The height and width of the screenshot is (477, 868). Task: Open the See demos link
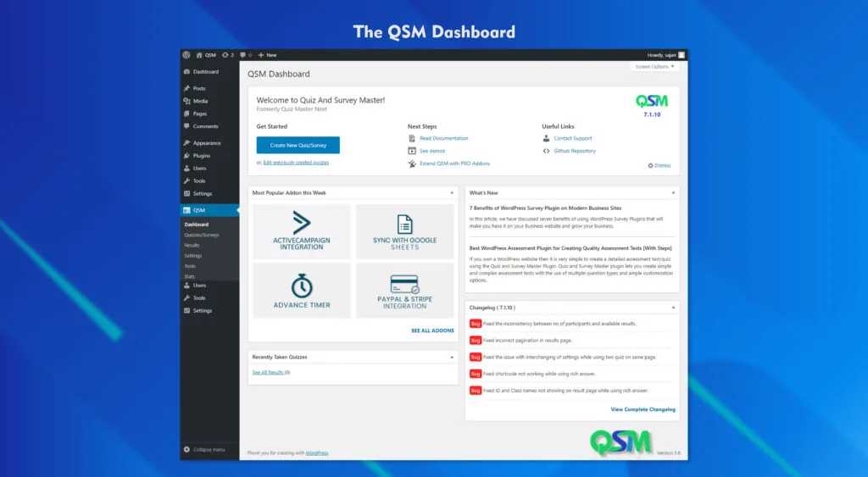pos(432,151)
